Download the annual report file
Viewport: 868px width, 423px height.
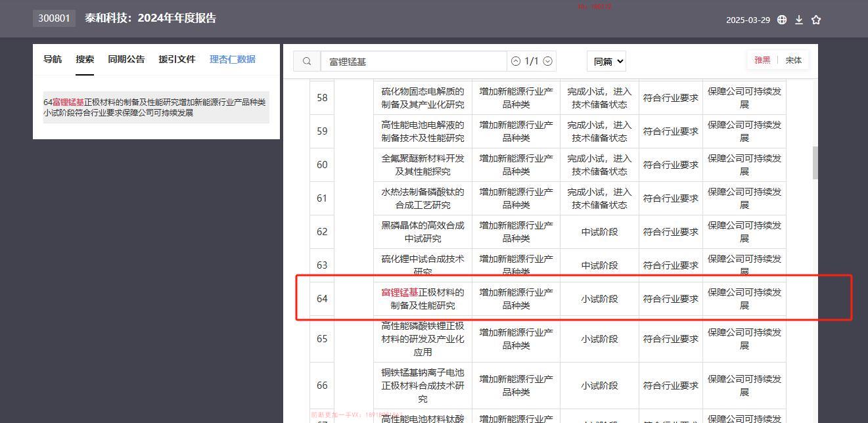pyautogui.click(x=799, y=20)
